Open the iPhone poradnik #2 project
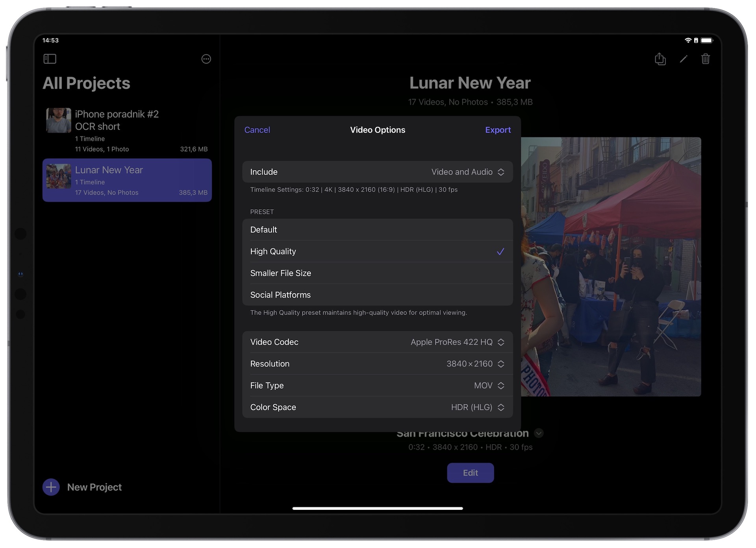This screenshot has width=756, height=548. (127, 131)
